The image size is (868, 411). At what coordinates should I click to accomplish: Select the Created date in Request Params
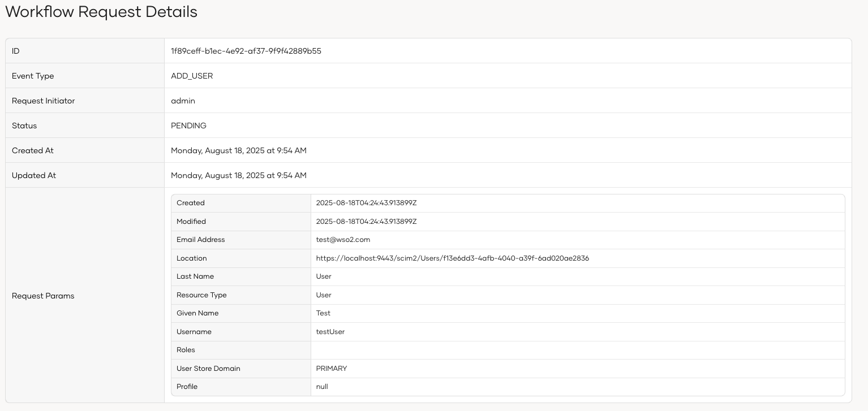click(x=367, y=203)
